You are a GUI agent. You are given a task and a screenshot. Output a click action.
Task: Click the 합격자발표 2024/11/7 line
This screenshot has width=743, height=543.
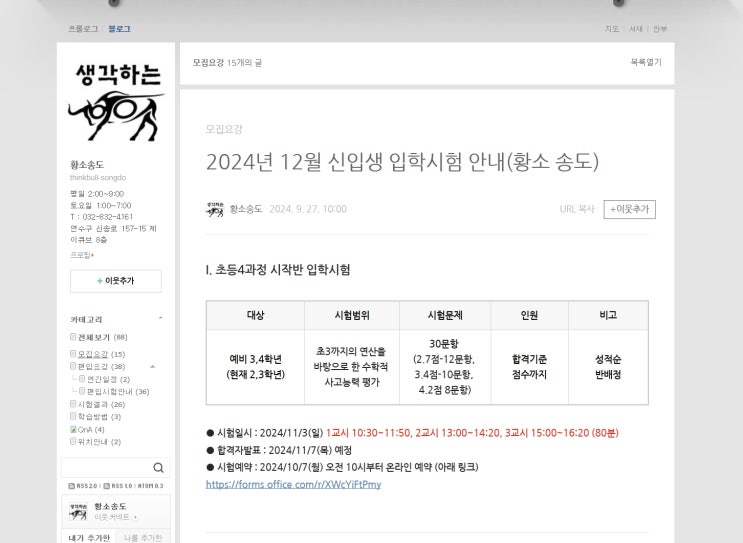(279, 450)
